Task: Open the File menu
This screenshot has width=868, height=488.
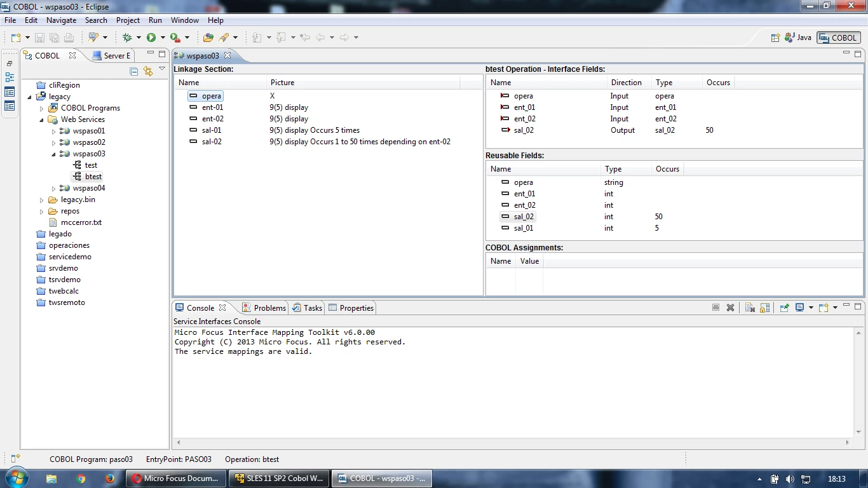Action: (10, 20)
